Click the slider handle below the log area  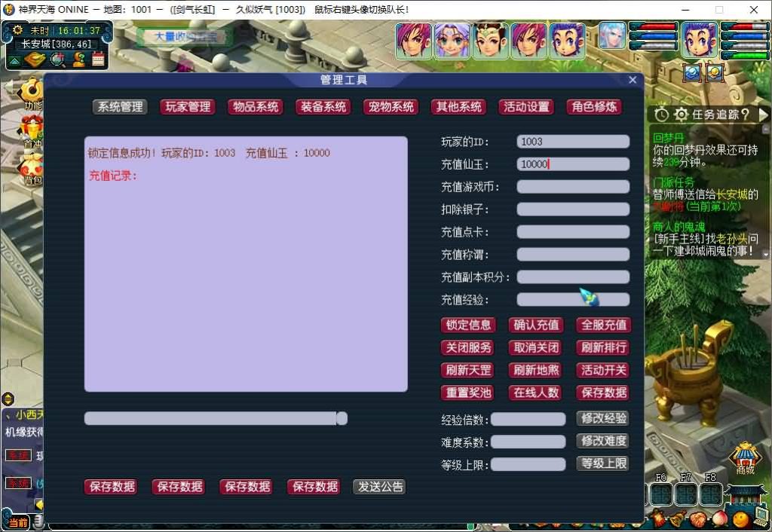coord(342,418)
